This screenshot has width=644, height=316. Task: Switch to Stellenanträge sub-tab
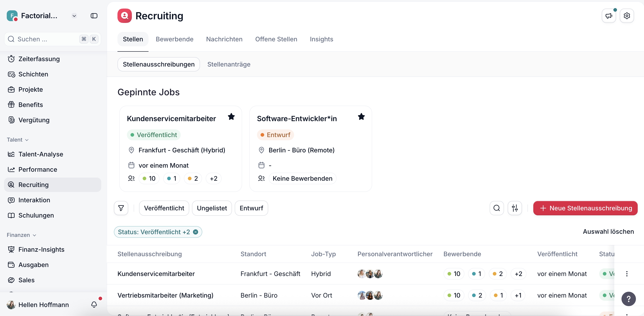click(x=229, y=64)
